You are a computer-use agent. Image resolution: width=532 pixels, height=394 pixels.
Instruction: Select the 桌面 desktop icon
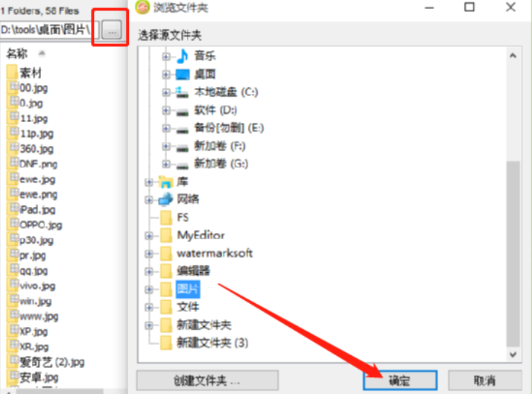pyautogui.click(x=183, y=74)
